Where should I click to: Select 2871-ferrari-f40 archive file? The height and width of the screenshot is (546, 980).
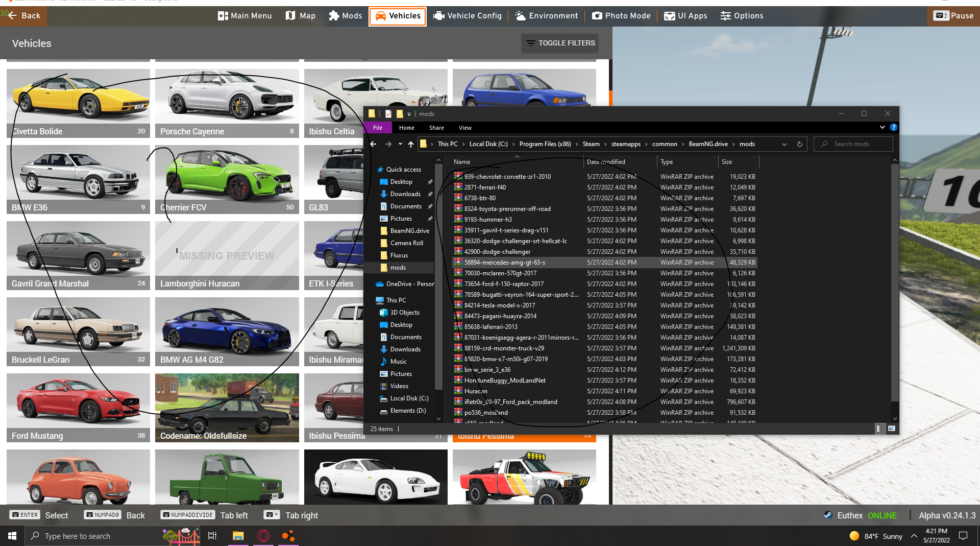point(605,187)
